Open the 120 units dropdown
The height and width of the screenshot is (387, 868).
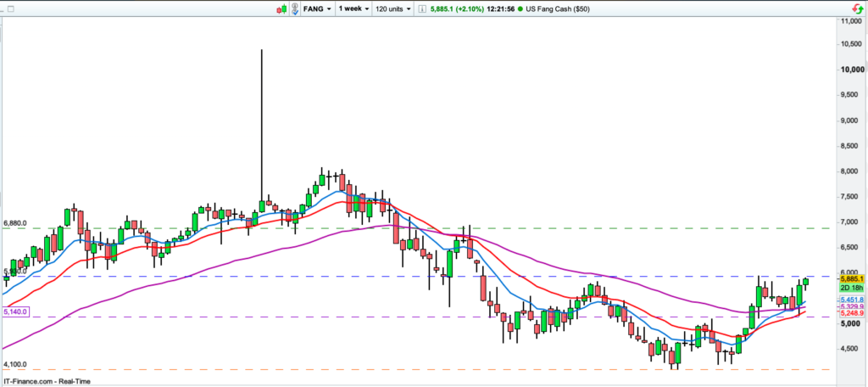(393, 8)
